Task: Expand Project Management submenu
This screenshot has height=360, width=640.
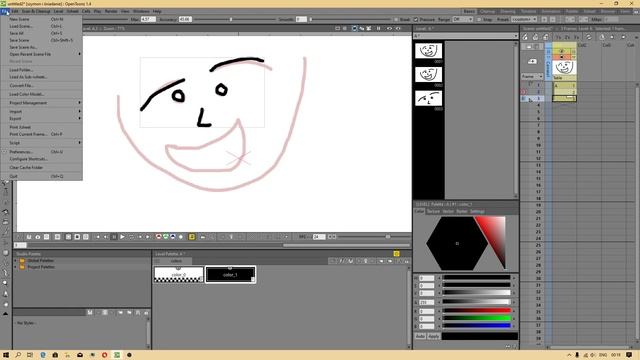Action: point(41,103)
